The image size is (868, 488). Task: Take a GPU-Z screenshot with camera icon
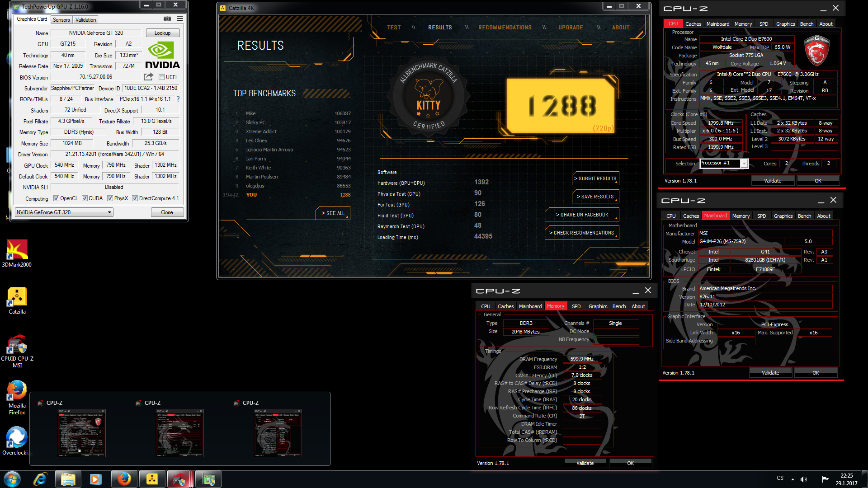point(167,19)
